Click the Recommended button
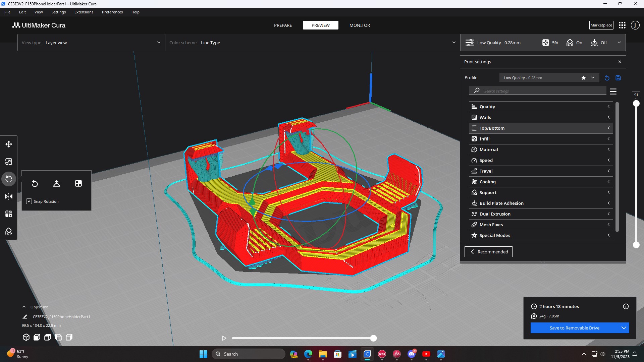The width and height of the screenshot is (644, 362). click(488, 252)
